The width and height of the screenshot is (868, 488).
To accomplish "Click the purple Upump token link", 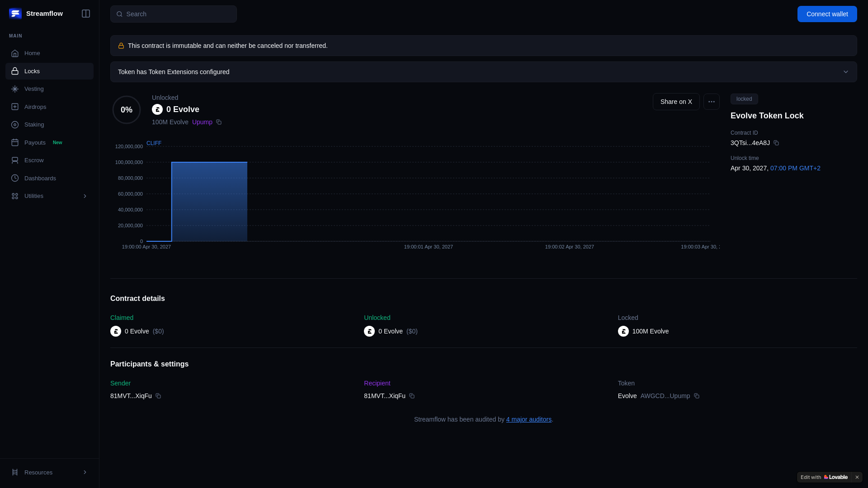I will point(202,122).
